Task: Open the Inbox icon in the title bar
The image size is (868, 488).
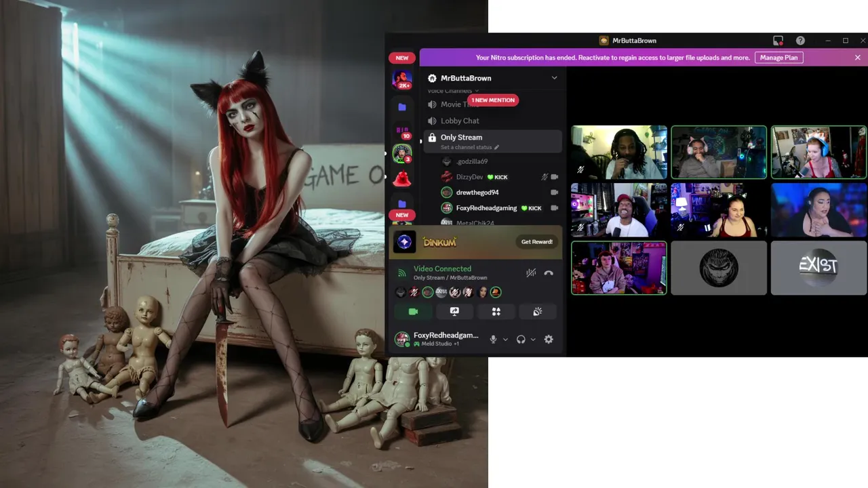Action: (x=778, y=41)
